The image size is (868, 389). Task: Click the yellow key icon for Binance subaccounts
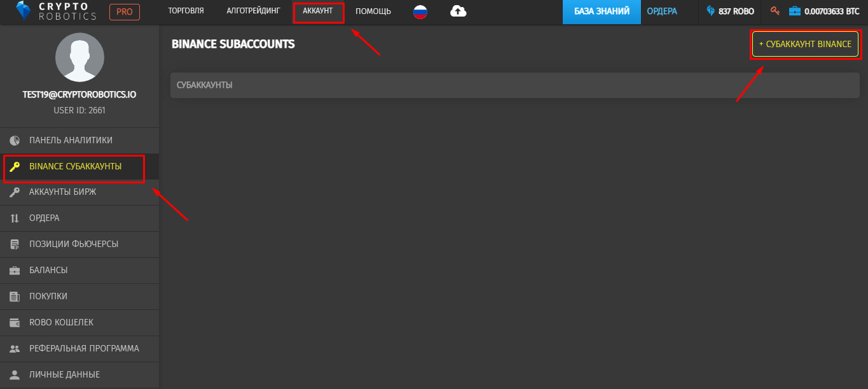tap(15, 167)
